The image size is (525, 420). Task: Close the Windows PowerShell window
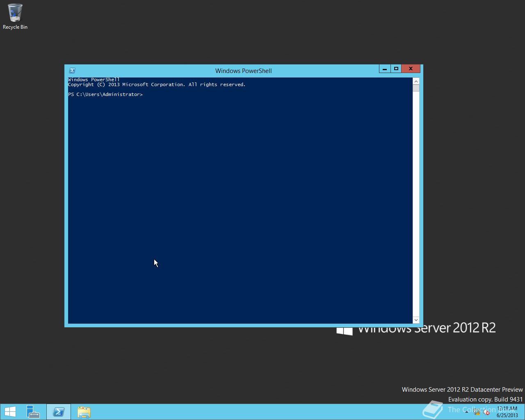coord(411,69)
